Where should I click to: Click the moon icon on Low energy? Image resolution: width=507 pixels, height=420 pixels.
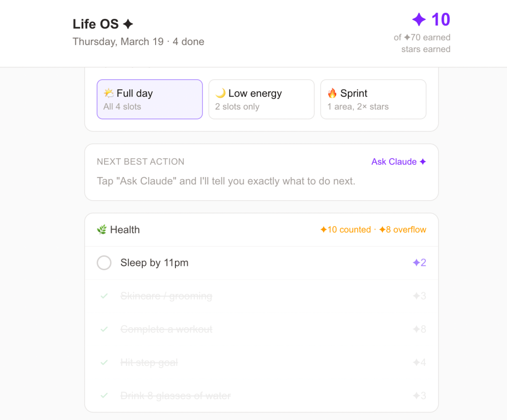pos(221,93)
